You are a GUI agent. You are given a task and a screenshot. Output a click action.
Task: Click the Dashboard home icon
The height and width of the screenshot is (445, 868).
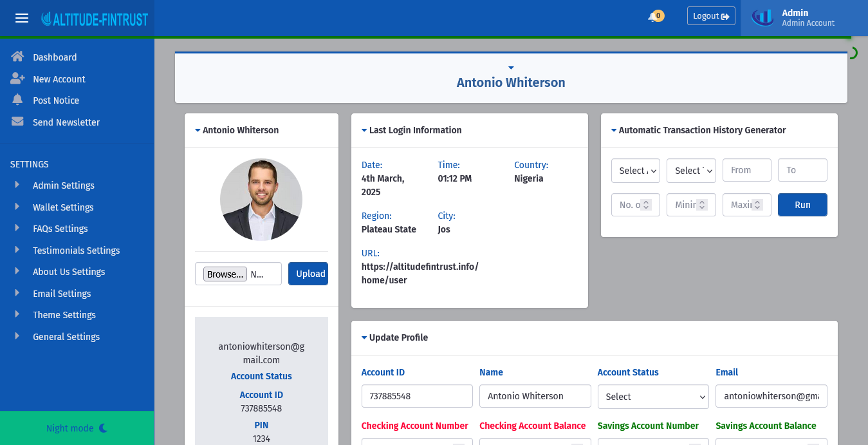click(17, 57)
